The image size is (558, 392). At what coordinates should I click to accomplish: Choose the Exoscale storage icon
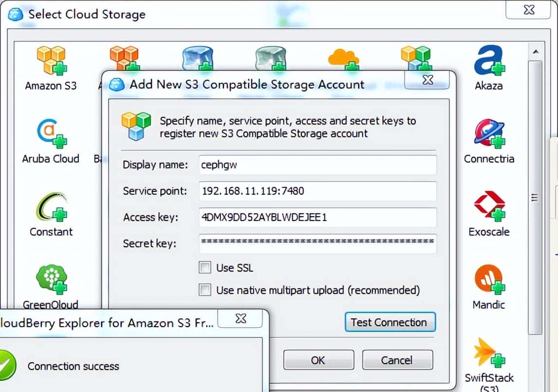point(488,205)
